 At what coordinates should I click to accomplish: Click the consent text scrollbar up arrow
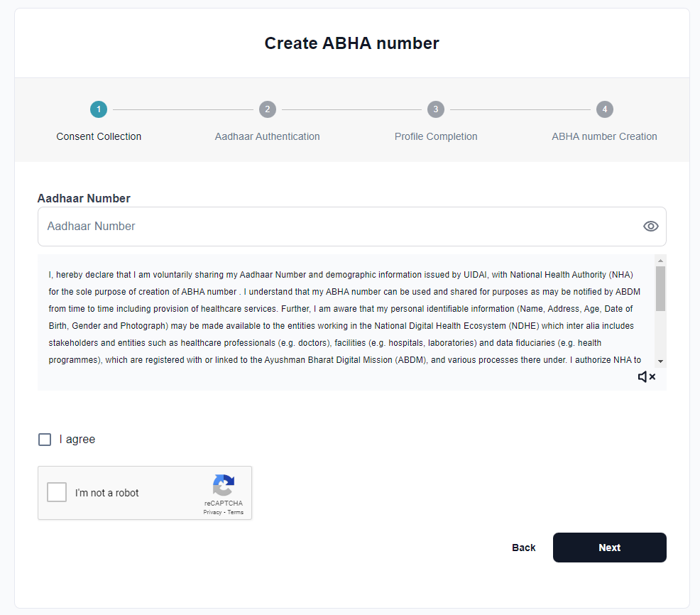pos(660,259)
